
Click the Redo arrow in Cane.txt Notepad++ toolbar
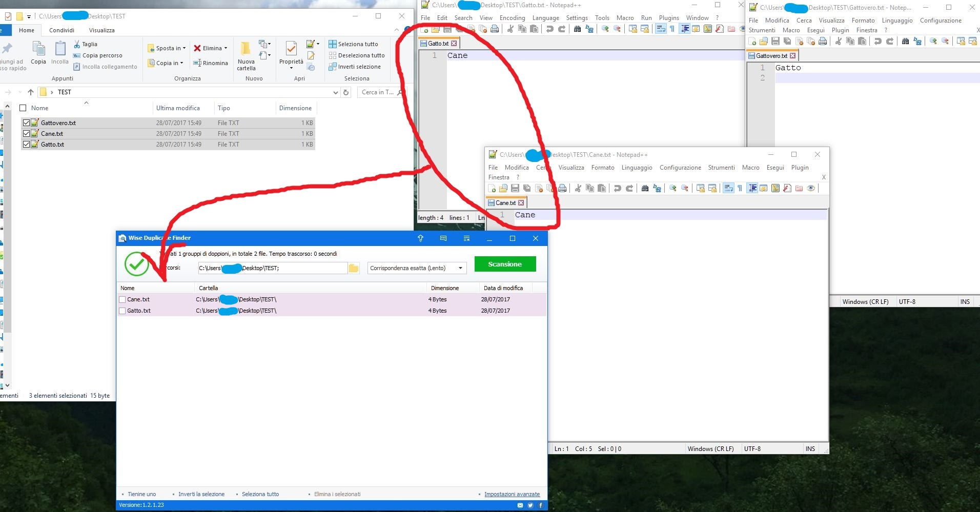tap(629, 188)
